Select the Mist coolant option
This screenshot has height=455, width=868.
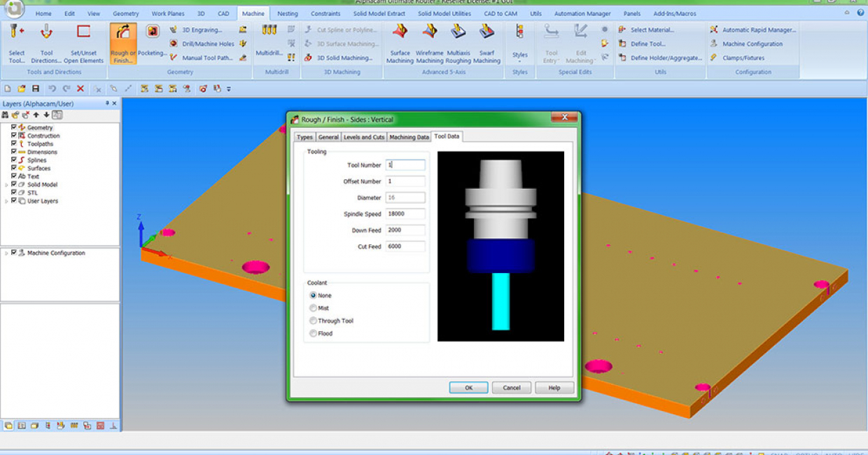pos(314,308)
